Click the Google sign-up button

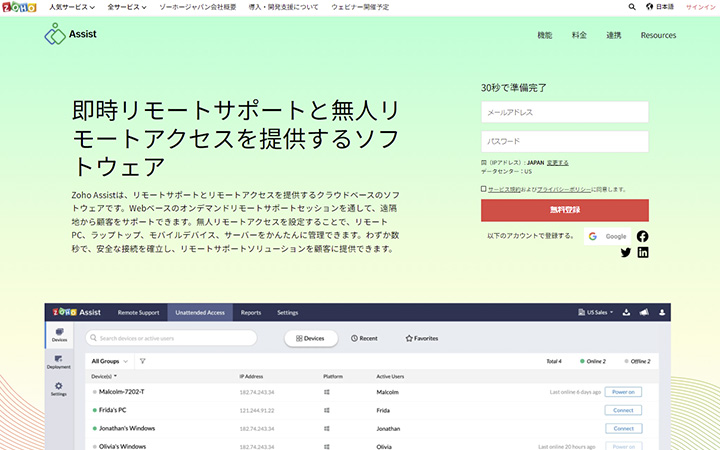[x=607, y=236]
